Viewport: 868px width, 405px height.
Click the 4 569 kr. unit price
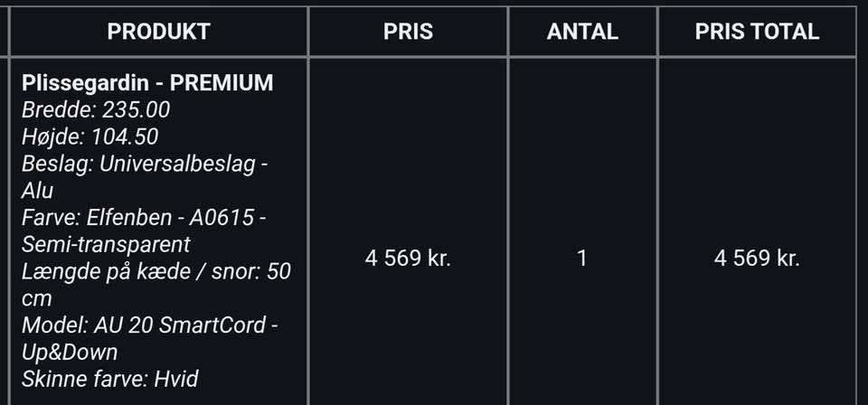(408, 259)
